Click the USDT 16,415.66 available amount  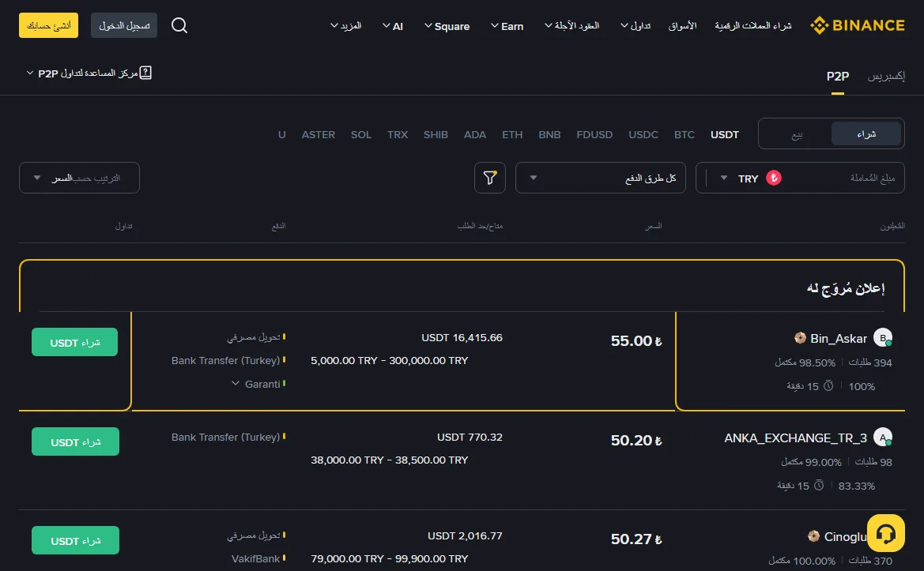click(462, 338)
